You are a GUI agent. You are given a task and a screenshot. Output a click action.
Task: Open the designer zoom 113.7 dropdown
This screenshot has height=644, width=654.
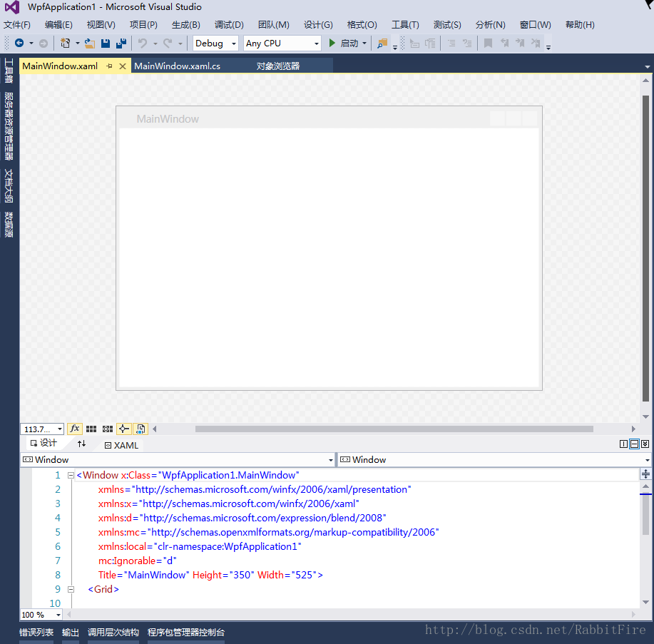click(42, 429)
